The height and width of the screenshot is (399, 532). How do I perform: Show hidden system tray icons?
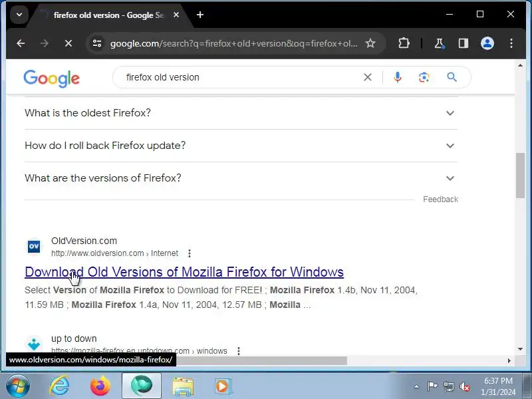417,386
